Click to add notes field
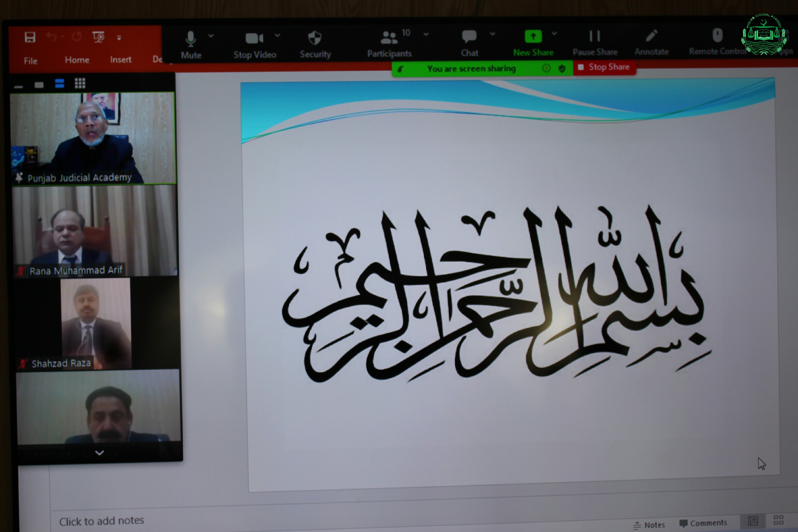 click(x=101, y=520)
